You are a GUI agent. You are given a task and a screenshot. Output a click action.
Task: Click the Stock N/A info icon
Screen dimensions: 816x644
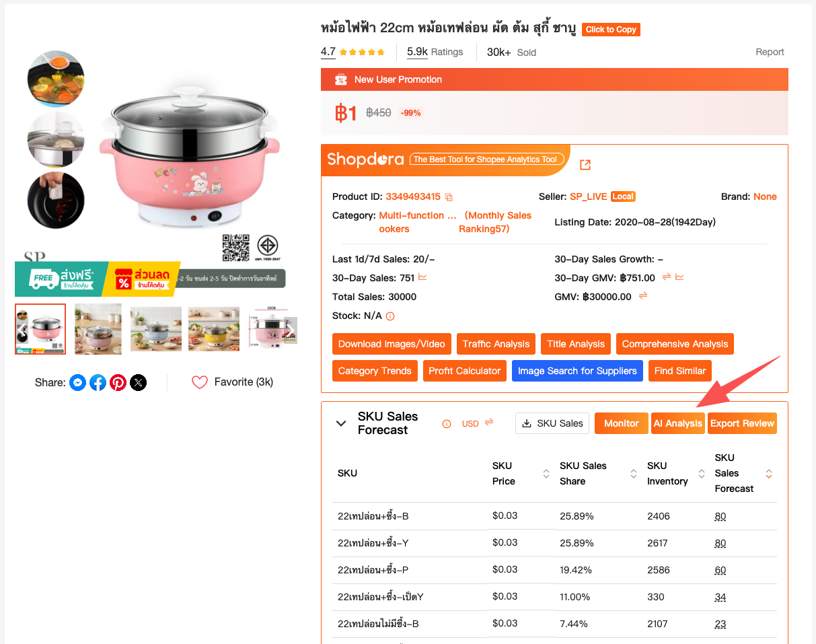[x=390, y=316]
